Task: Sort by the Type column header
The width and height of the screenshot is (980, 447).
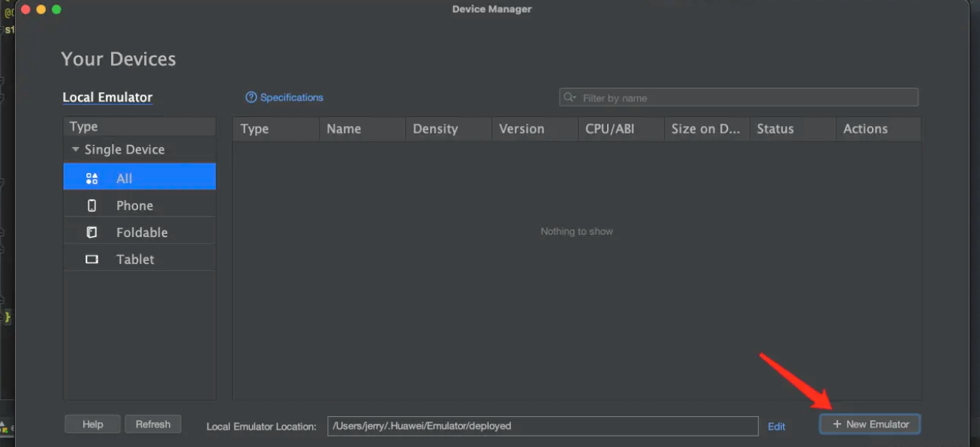Action: [276, 129]
